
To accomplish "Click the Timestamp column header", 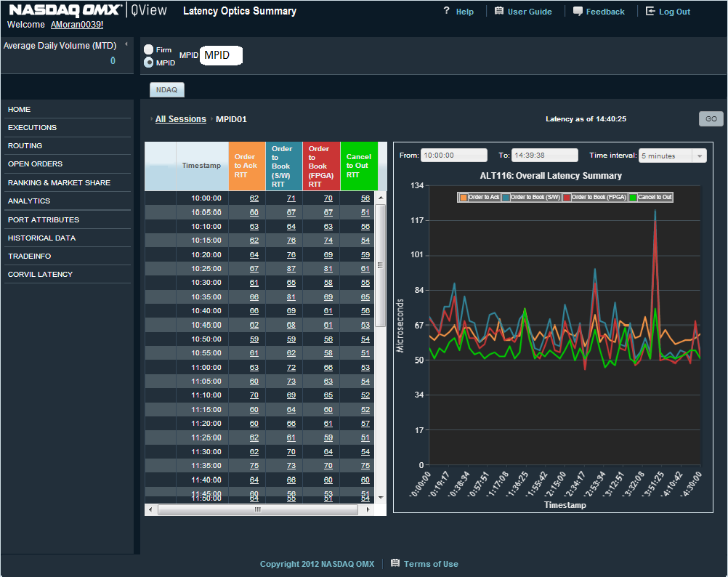I will pos(202,166).
